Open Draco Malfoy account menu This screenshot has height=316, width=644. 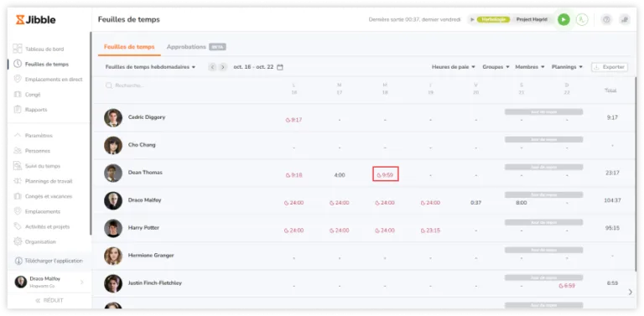pyautogui.click(x=49, y=282)
